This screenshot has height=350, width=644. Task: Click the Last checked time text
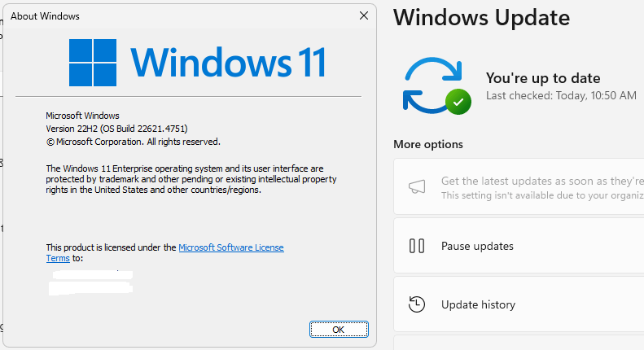tap(561, 96)
